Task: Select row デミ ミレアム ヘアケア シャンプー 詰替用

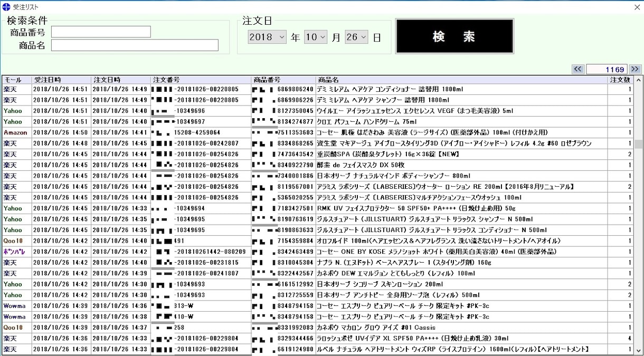Action: coord(317,100)
